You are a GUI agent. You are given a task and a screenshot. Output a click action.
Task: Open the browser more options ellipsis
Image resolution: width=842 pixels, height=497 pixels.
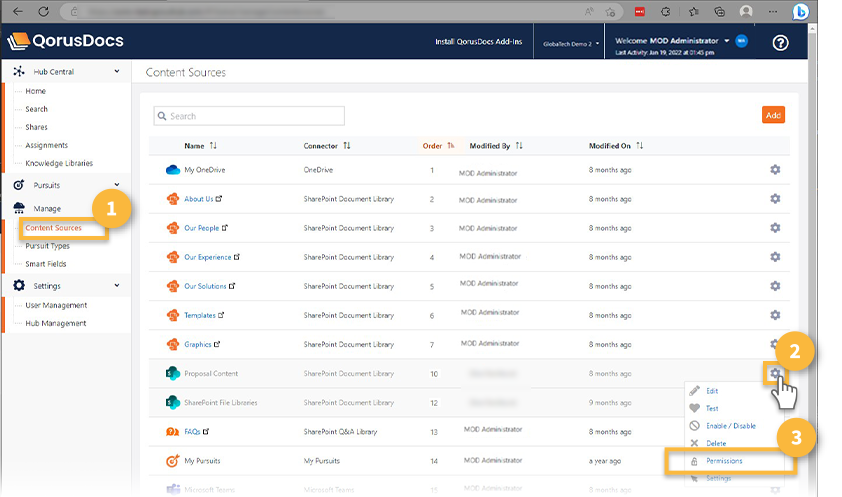[772, 11]
